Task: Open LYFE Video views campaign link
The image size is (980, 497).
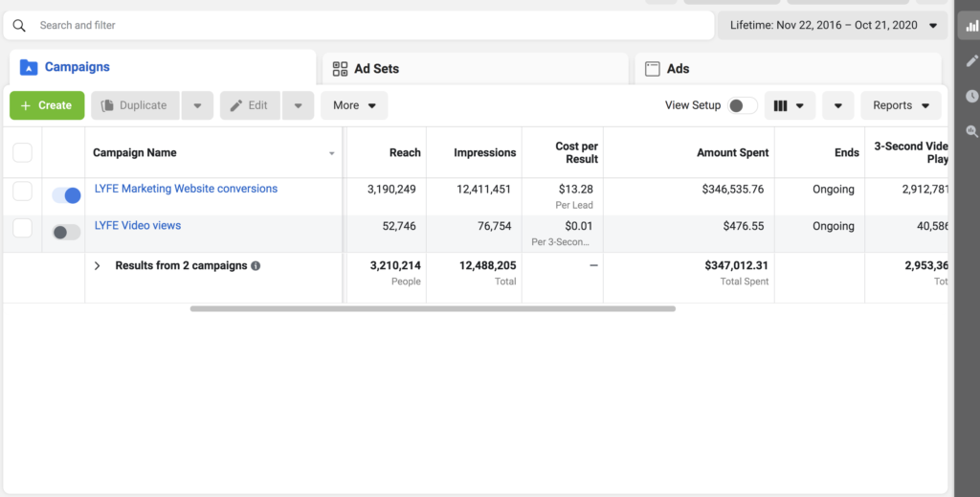Action: tap(138, 226)
